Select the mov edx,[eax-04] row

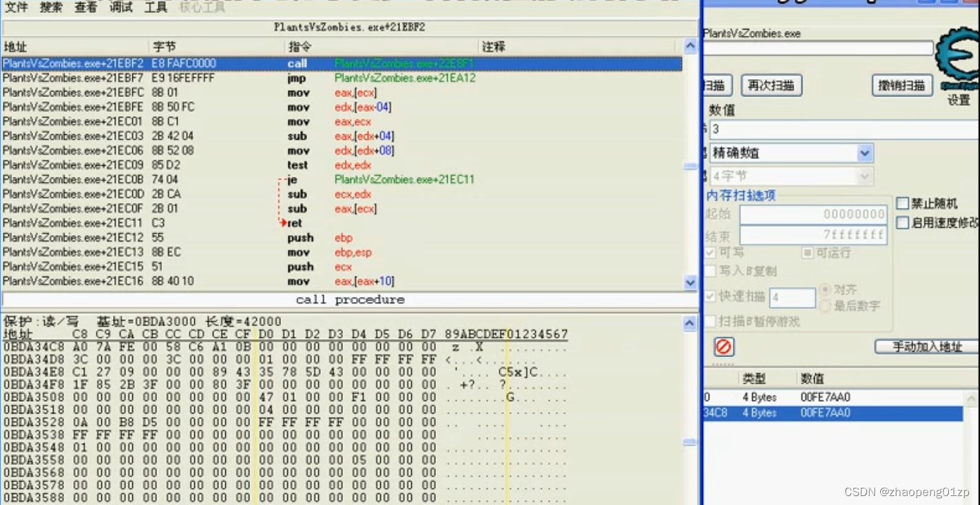tap(342, 107)
